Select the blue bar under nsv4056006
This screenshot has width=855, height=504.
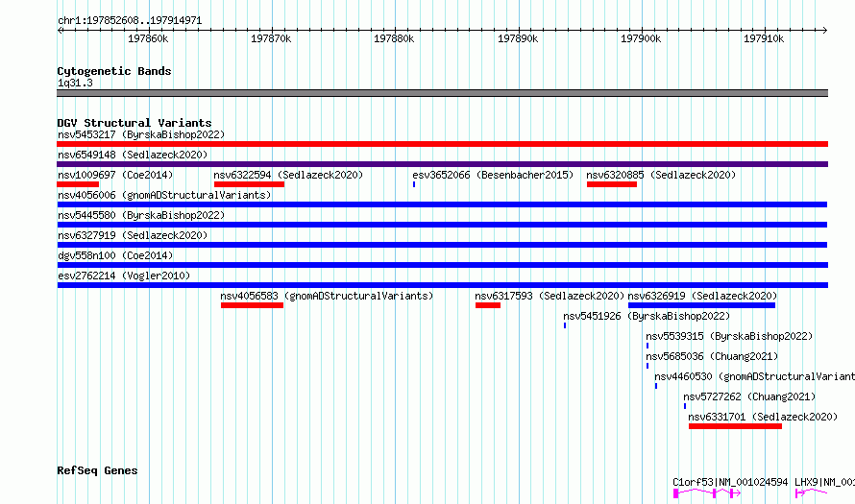[x=442, y=204]
